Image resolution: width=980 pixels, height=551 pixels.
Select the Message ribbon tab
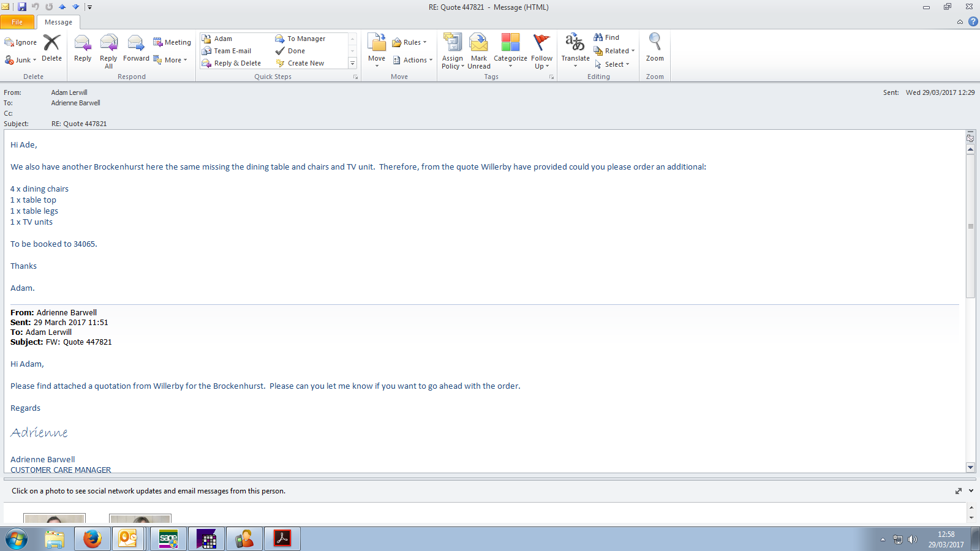[58, 22]
